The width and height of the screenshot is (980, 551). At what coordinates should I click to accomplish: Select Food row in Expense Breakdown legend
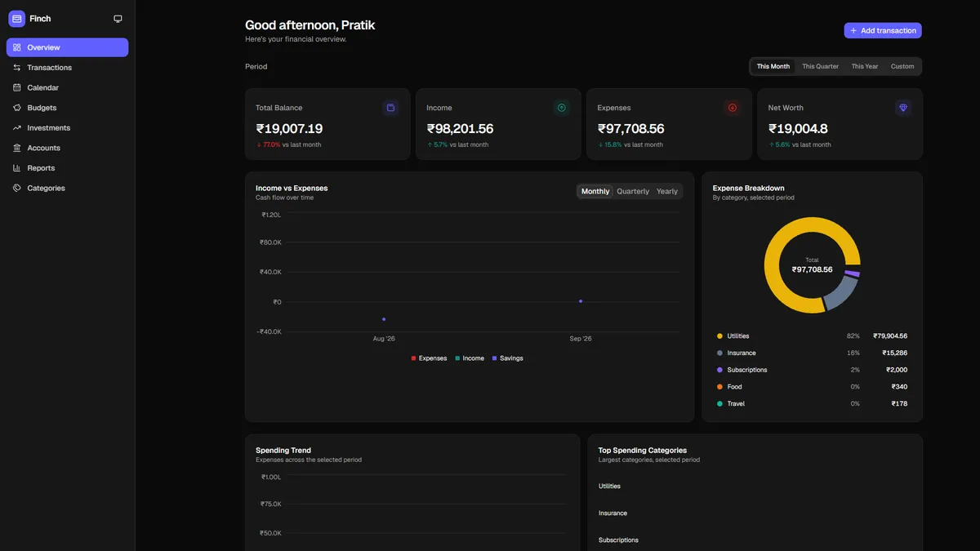coord(812,387)
